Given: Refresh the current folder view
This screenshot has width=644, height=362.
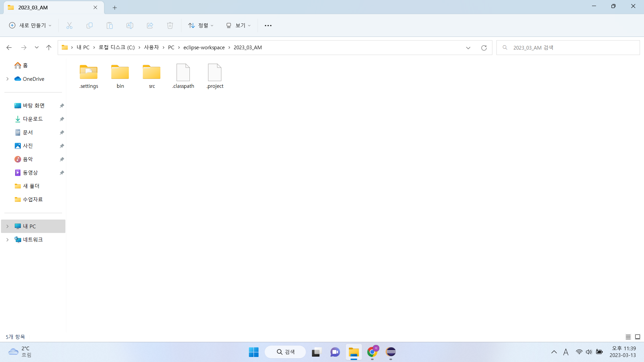Looking at the screenshot, I should [484, 48].
